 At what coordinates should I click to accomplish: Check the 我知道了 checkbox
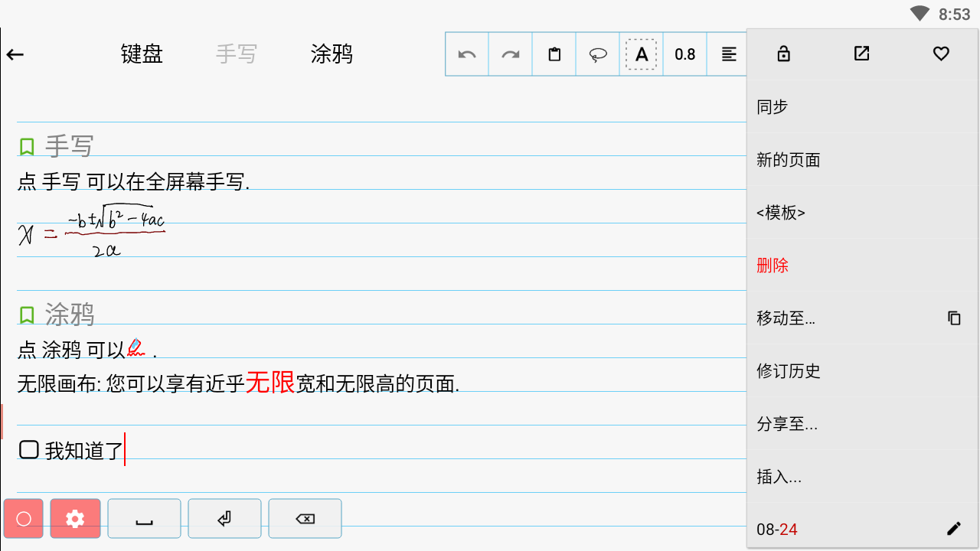[29, 450]
